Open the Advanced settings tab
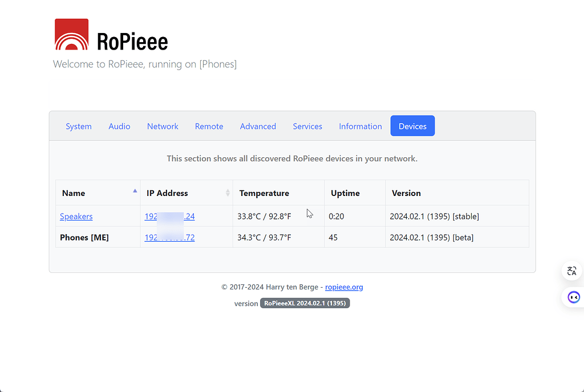The width and height of the screenshot is (584, 392). pos(258,126)
